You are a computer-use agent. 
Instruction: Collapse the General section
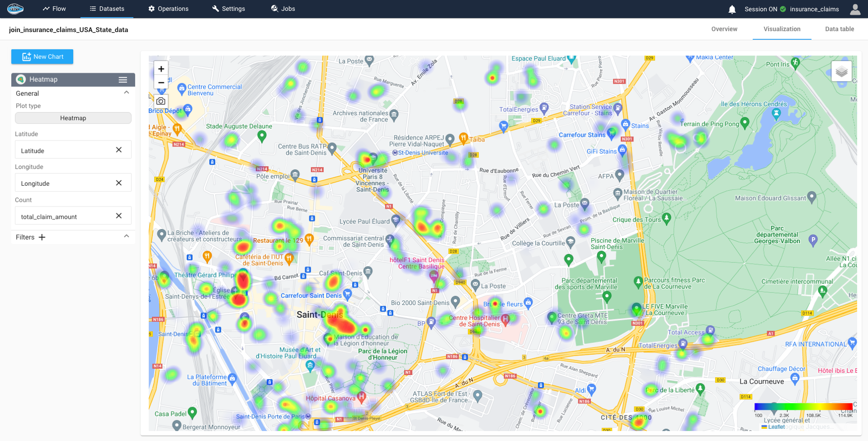tap(127, 93)
